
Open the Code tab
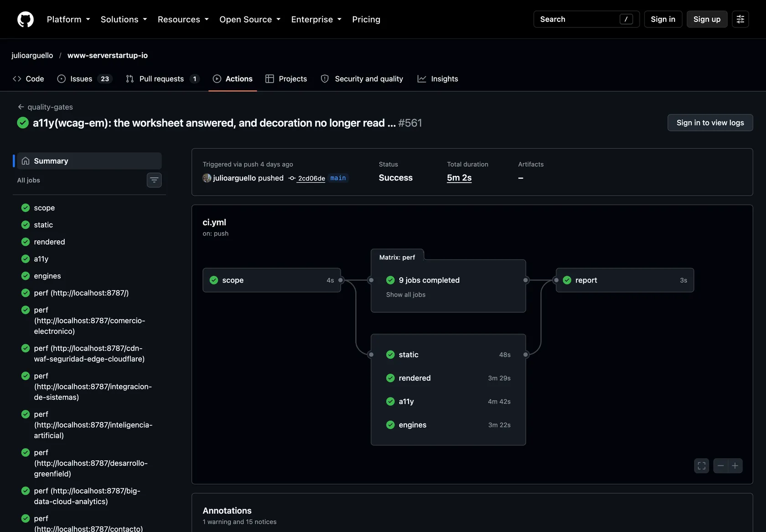[x=28, y=79]
